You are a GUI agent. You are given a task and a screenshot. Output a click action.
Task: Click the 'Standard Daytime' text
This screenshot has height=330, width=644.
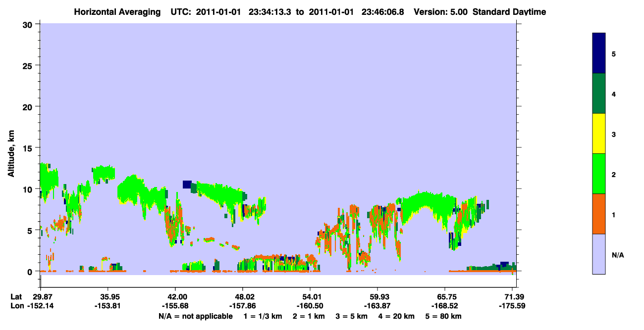click(x=509, y=11)
